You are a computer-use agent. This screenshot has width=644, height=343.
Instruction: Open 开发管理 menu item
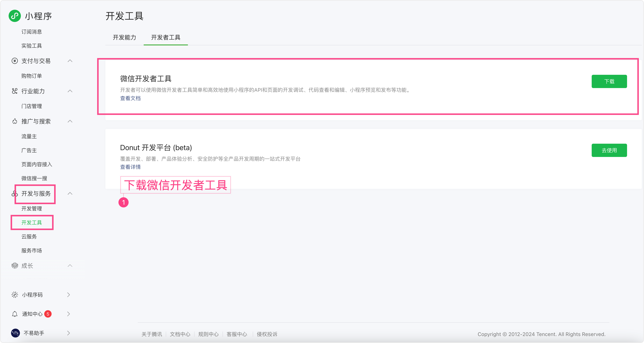tap(31, 209)
